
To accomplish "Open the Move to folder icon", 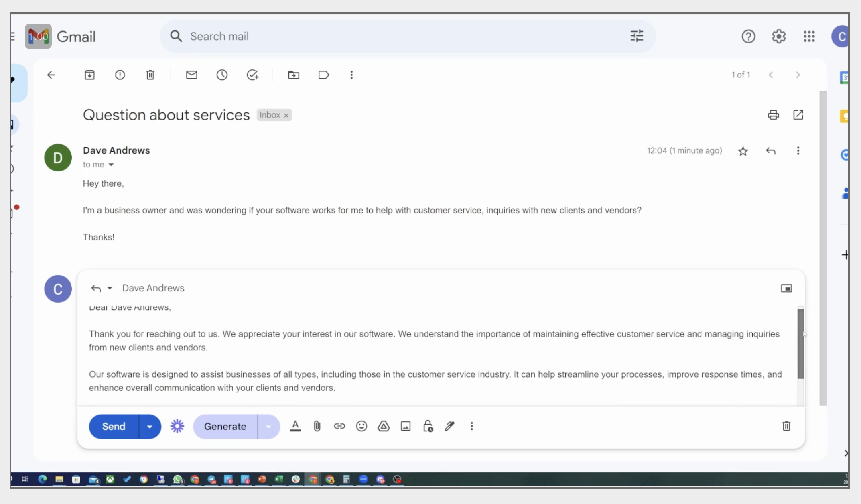I will [x=293, y=75].
